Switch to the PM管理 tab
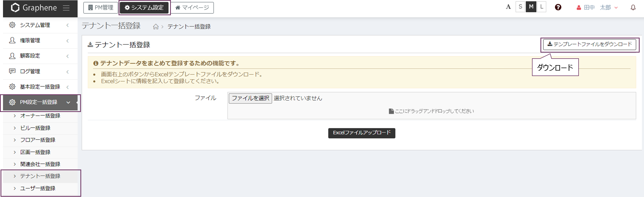The height and width of the screenshot is (197, 644). pyautogui.click(x=101, y=8)
